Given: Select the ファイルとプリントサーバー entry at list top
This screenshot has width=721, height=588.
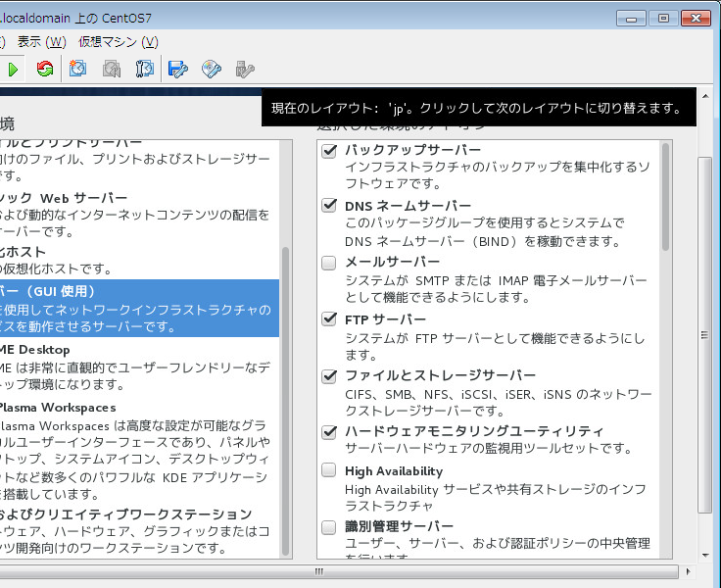Looking at the screenshot, I should [139, 161].
